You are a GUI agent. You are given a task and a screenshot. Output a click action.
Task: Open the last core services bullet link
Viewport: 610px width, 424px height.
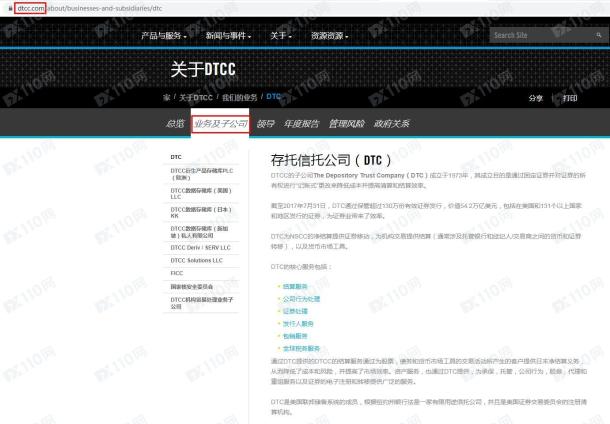coord(301,349)
